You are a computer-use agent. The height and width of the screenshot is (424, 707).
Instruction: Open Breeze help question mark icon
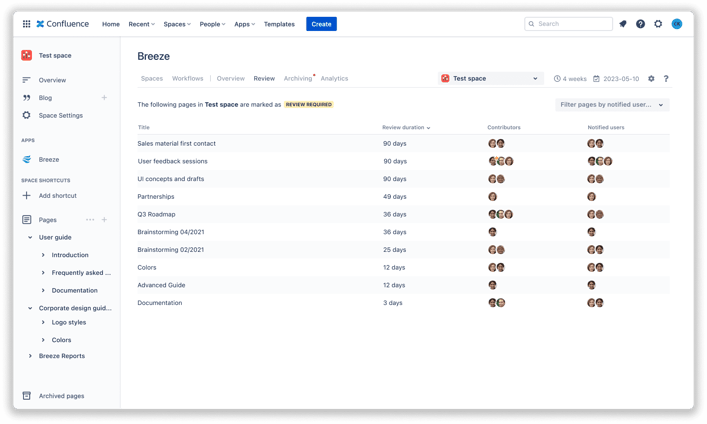[666, 78]
